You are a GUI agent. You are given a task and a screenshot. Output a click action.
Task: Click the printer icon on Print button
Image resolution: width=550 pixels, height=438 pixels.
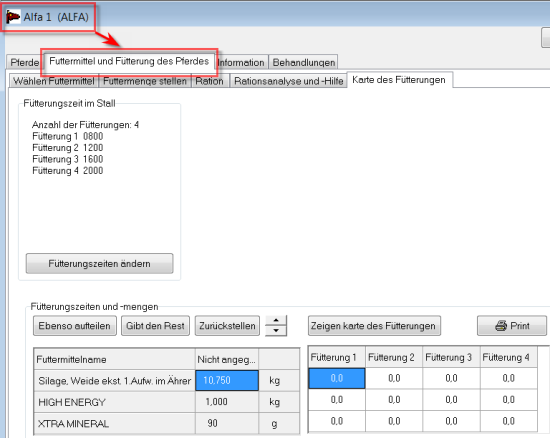click(x=501, y=325)
